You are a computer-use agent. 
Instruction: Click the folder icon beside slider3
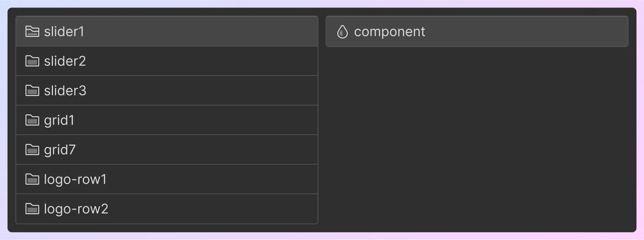33,91
